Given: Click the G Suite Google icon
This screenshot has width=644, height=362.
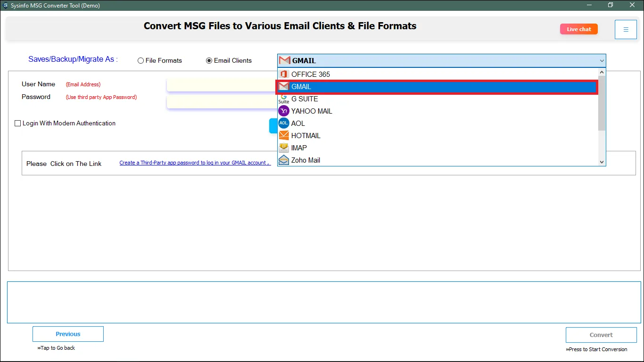Looking at the screenshot, I should tap(283, 99).
